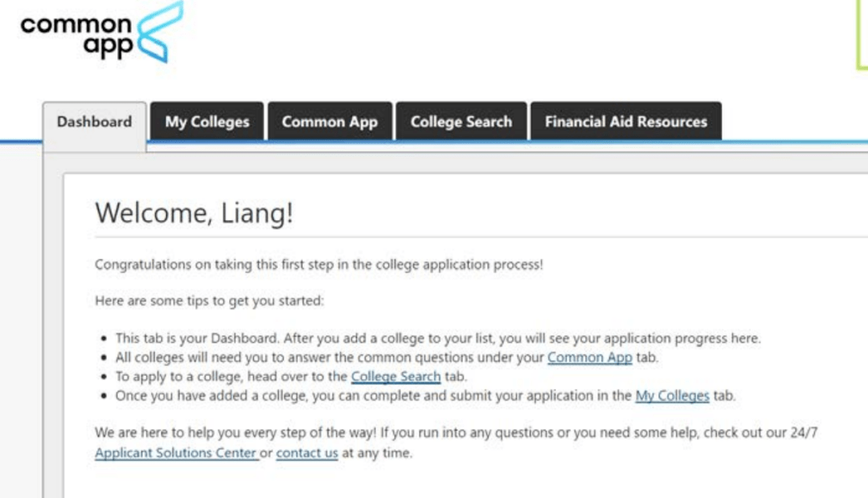Switch to the Dashboard tab
Screen dimensions: 868x498
point(94,122)
